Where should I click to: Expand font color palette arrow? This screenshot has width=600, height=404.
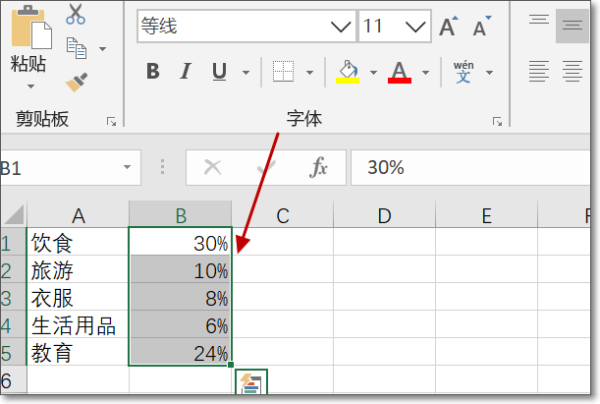(425, 72)
